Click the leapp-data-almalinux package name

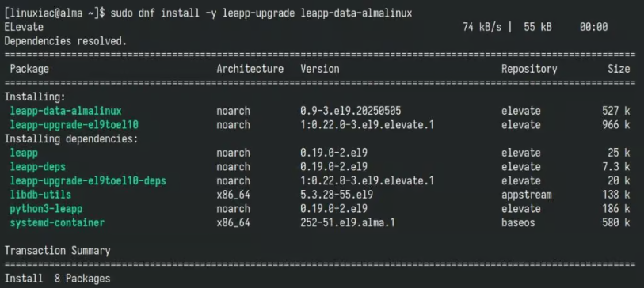[66, 111]
